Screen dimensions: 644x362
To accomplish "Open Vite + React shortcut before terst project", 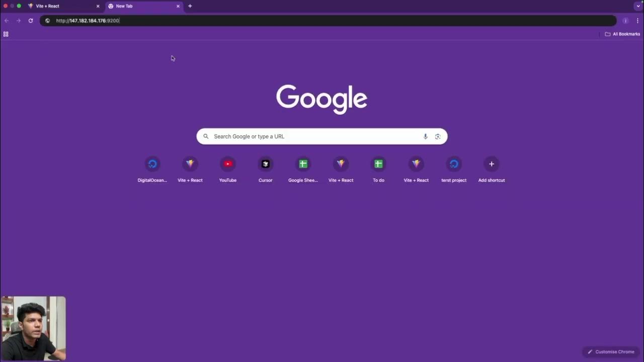I will [416, 169].
